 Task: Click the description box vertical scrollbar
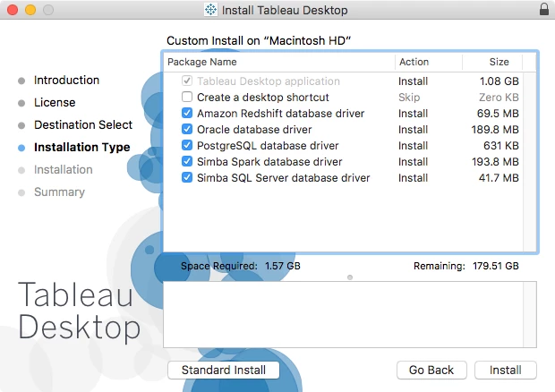pos(530,314)
